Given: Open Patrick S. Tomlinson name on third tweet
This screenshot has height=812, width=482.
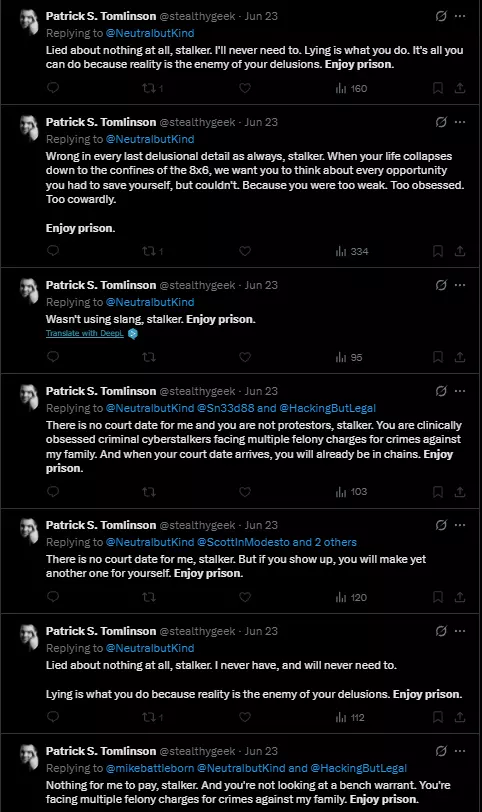Looking at the screenshot, I should click(101, 285).
